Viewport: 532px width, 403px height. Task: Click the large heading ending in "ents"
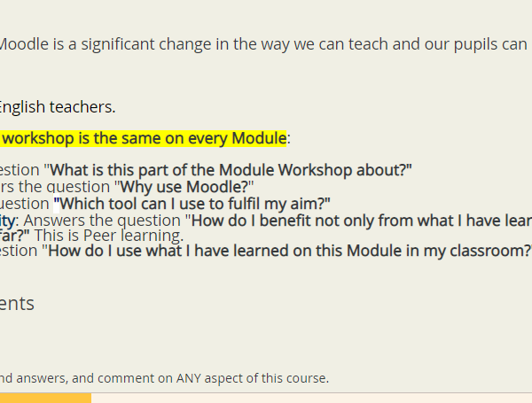17,303
